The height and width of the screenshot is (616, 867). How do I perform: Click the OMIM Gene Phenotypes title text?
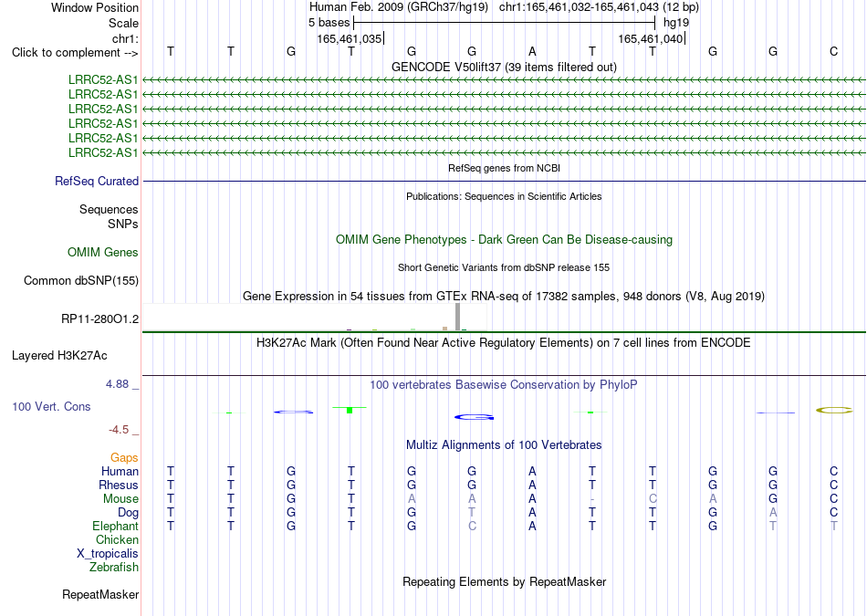pyautogui.click(x=504, y=239)
